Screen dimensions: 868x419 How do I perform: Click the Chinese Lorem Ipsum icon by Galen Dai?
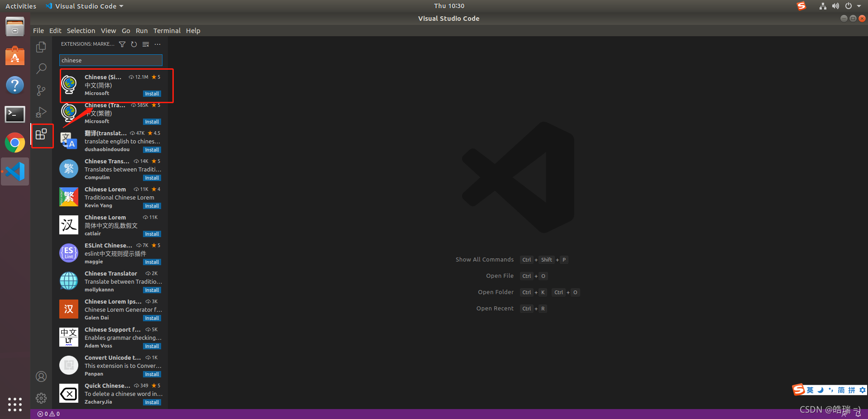(x=69, y=309)
